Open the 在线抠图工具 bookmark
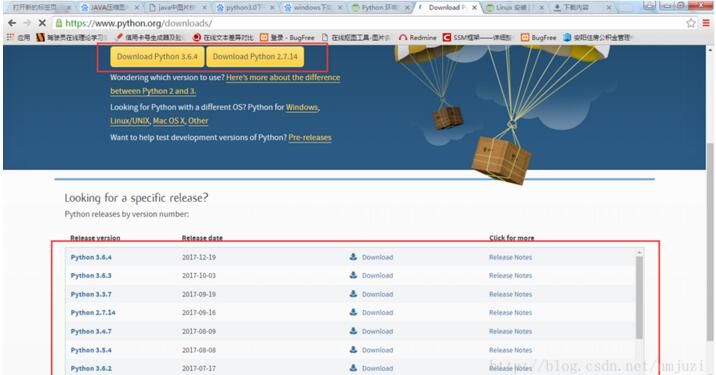The width and height of the screenshot is (716, 375). point(356,37)
